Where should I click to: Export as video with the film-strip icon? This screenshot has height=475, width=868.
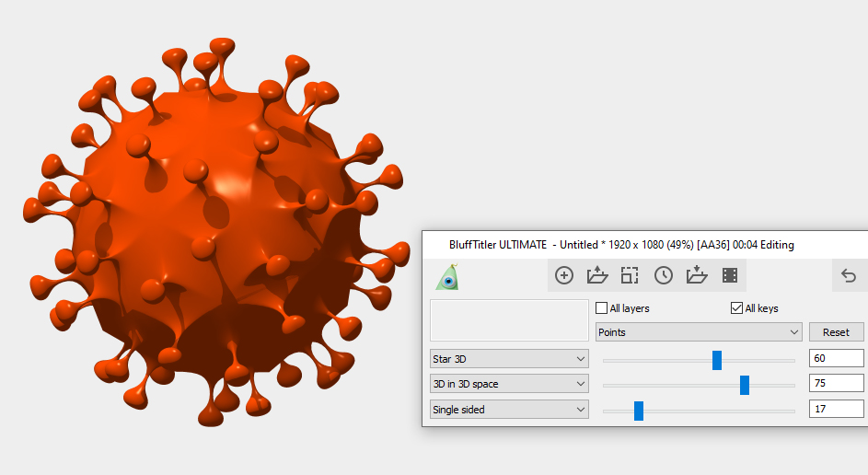[x=730, y=275]
